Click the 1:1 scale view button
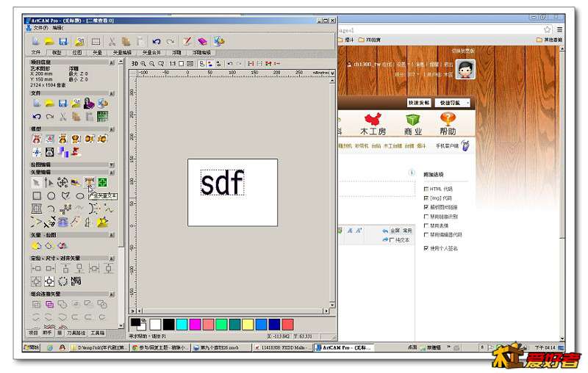588x373 pixels. point(172,64)
